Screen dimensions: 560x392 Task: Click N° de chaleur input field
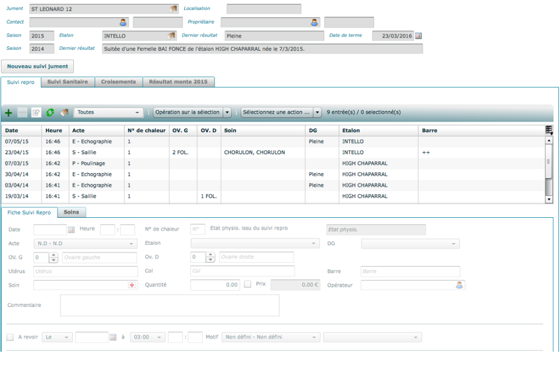point(198,229)
